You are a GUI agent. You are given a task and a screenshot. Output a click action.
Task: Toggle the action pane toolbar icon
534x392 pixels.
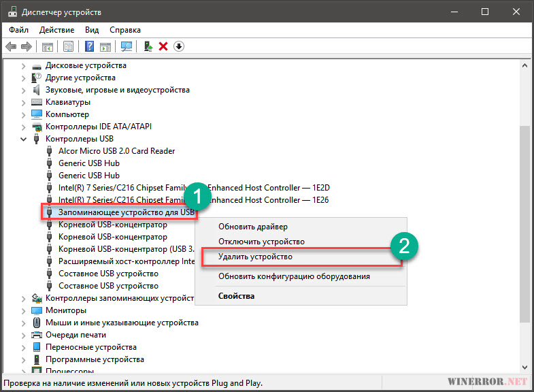tap(105, 46)
